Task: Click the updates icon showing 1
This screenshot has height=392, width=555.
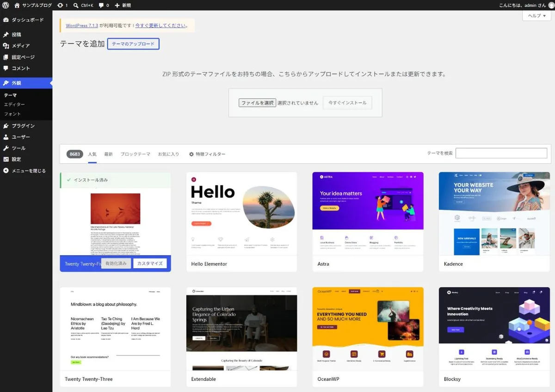Action: (x=62, y=5)
